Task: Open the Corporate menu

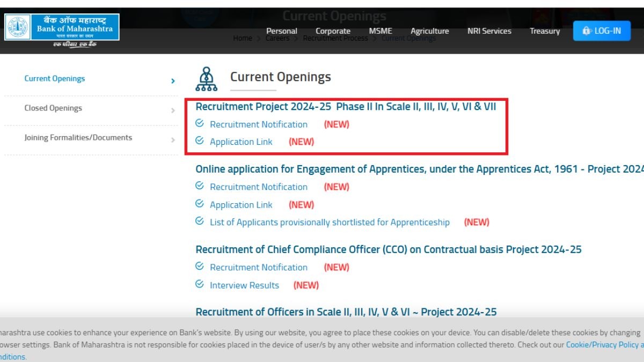Action: (333, 31)
